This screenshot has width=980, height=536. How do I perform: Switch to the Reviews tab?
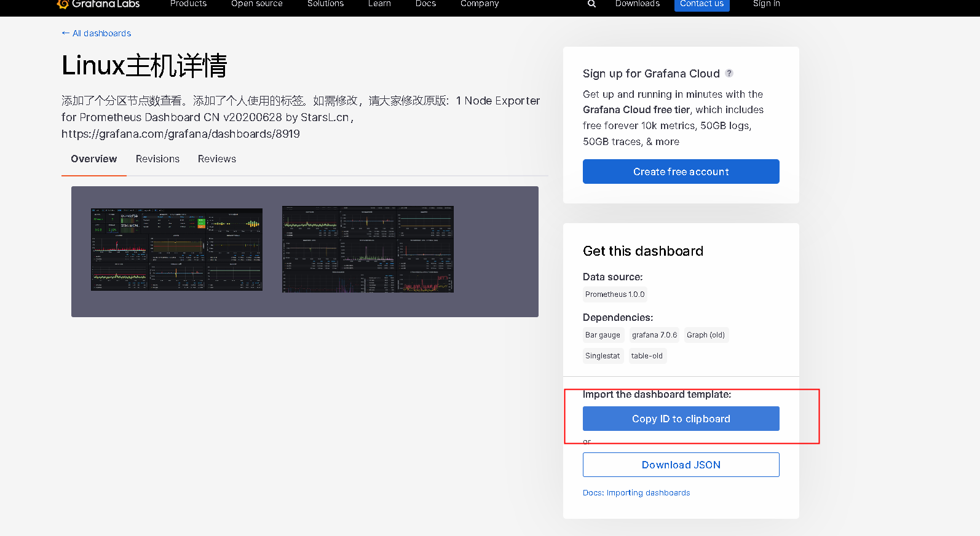(x=217, y=159)
